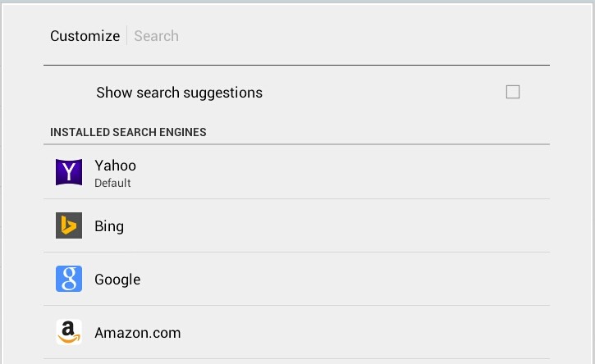Click the Installed Search Engines header
The width and height of the screenshot is (595, 364).
click(x=128, y=132)
